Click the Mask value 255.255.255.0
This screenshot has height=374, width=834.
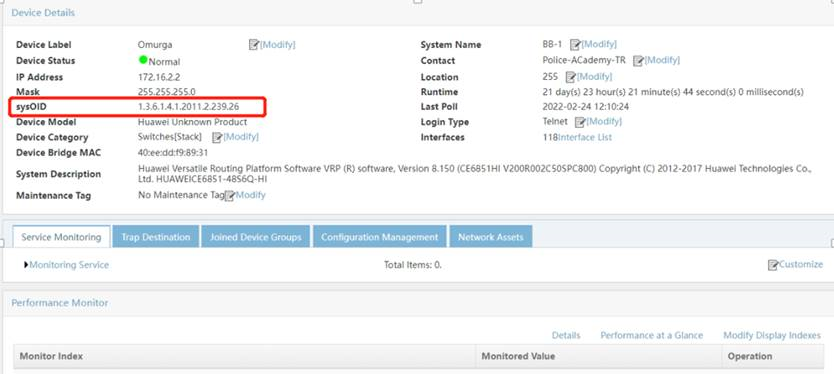[166, 92]
